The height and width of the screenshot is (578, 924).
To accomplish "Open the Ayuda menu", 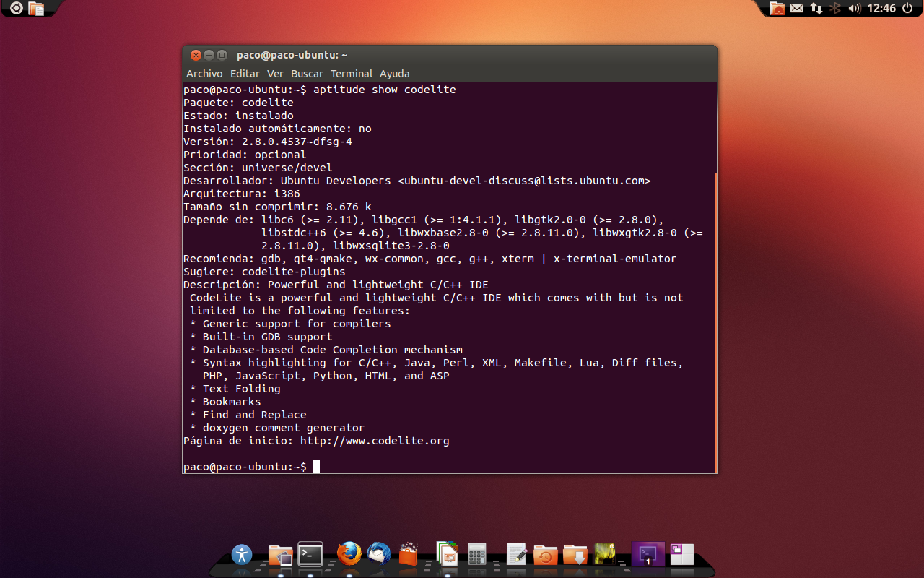I will pos(395,74).
